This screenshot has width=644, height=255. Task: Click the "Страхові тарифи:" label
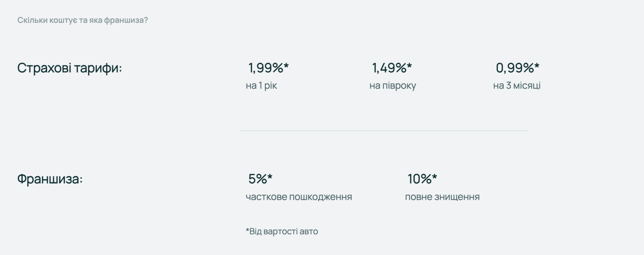point(70,68)
